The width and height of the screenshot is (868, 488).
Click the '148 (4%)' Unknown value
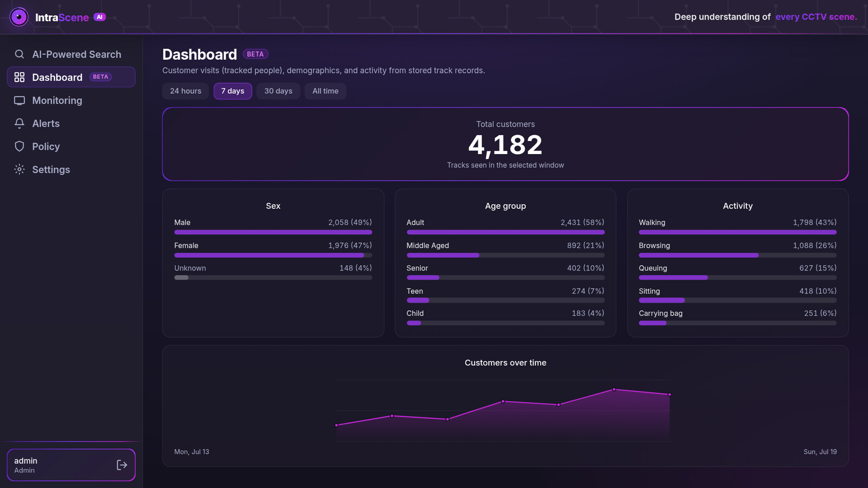355,268
